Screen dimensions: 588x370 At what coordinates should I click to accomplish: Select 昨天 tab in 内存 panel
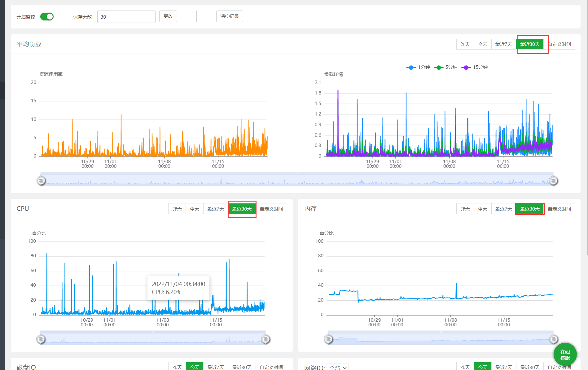465,209
